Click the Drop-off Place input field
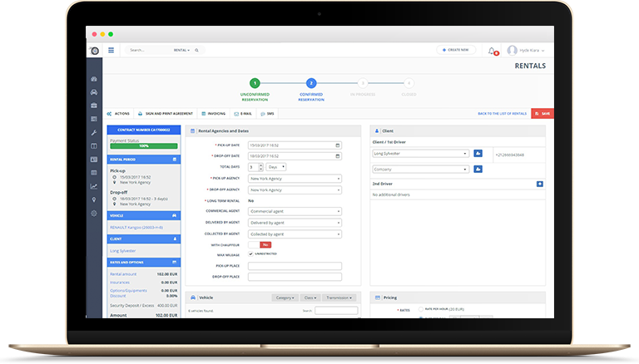This screenshot has height=364, width=639. pyautogui.click(x=295, y=277)
